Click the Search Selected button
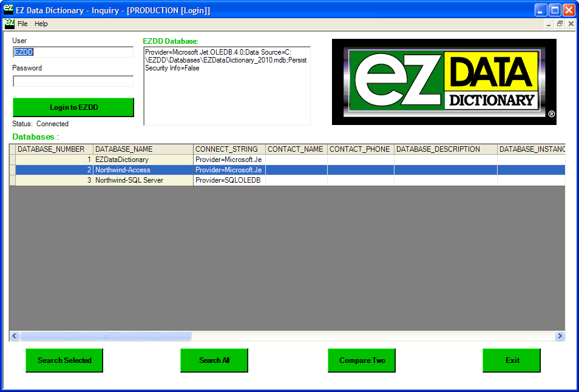Image resolution: width=579 pixels, height=392 pixels. [x=64, y=360]
